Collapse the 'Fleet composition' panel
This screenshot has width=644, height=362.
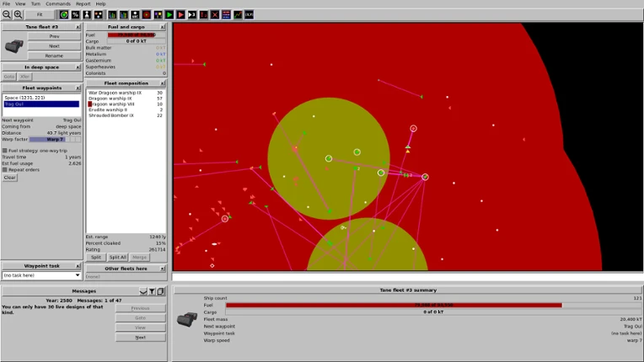point(163,83)
